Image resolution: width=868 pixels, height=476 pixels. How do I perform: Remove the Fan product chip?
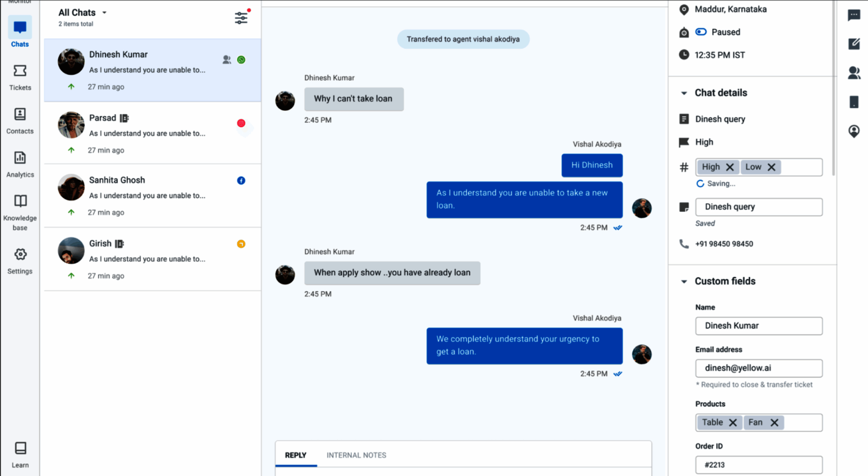(774, 423)
